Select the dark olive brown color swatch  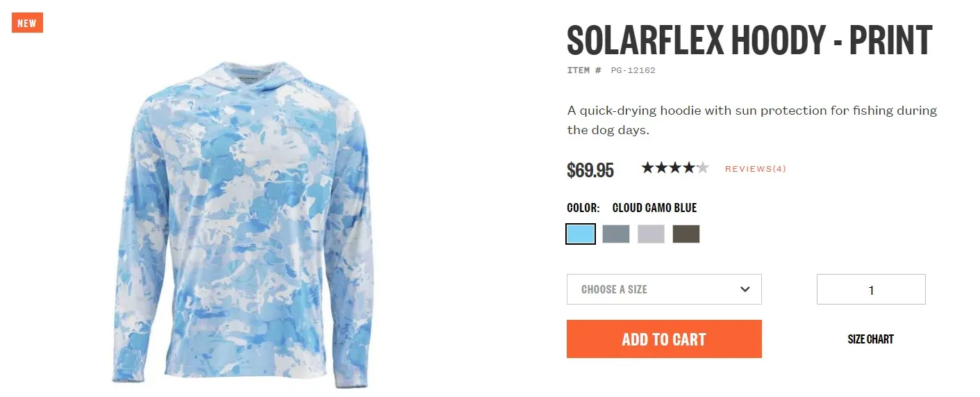(686, 234)
